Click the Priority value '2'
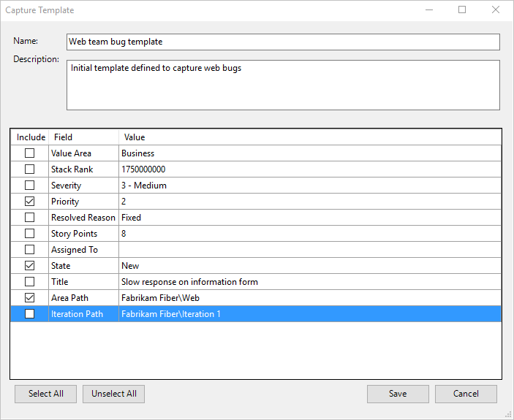Viewport: 514px width, 420px height. pyautogui.click(x=310, y=201)
